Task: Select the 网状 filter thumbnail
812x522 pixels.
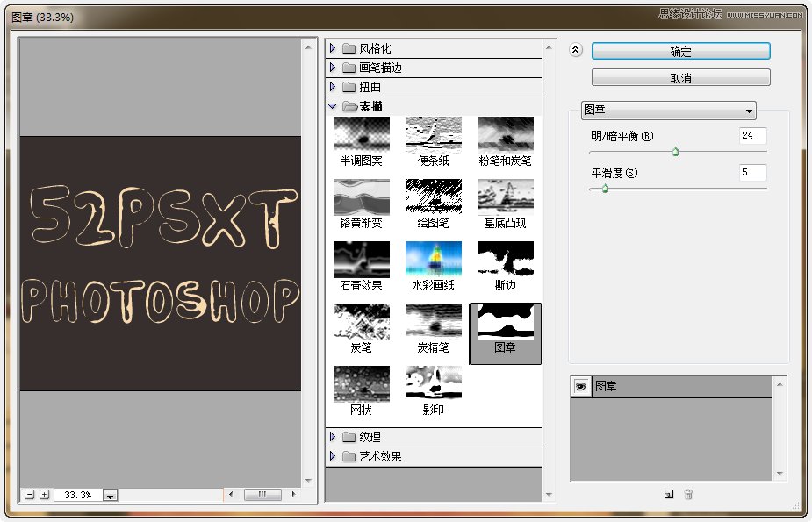Action: pos(362,384)
